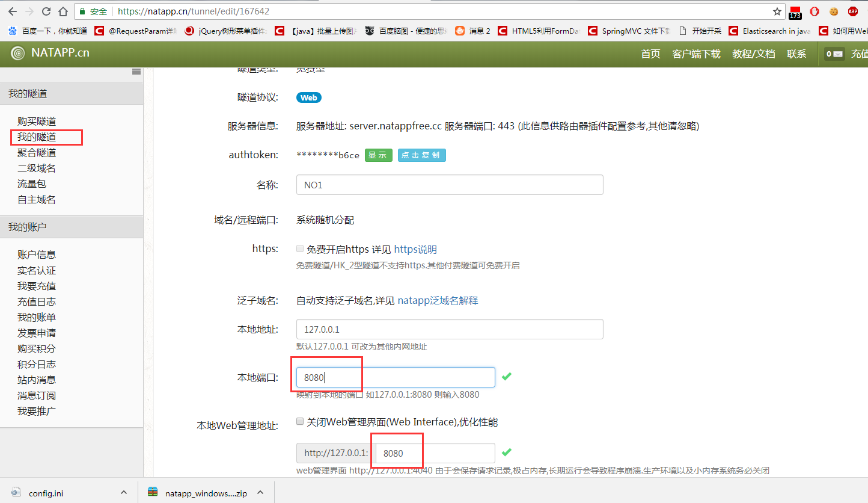Image resolution: width=868 pixels, height=503 pixels.
Task: Go to 首页 in the top navigation
Action: [x=650, y=54]
